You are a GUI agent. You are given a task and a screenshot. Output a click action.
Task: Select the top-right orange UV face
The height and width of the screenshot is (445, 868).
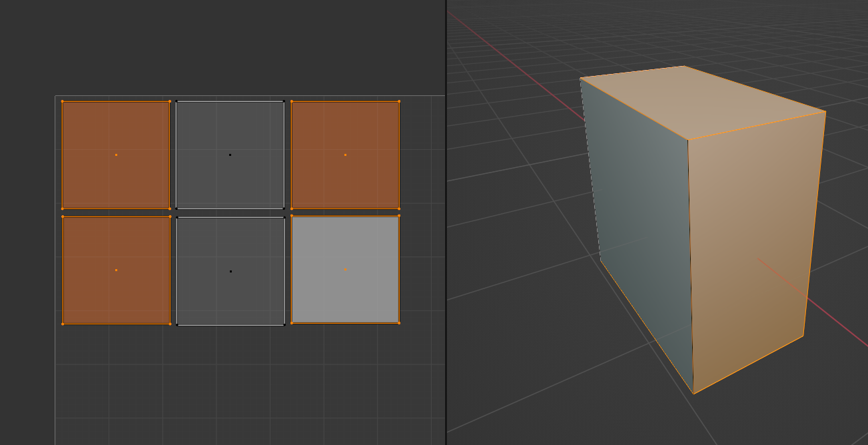[345, 155]
